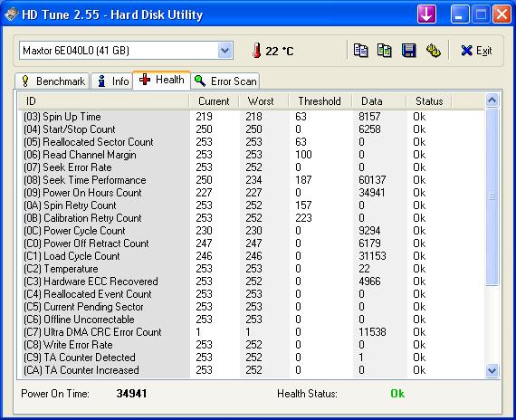
Task: Select the (C6) Offline Uncorrectable row
Action: pyautogui.click(x=252, y=320)
